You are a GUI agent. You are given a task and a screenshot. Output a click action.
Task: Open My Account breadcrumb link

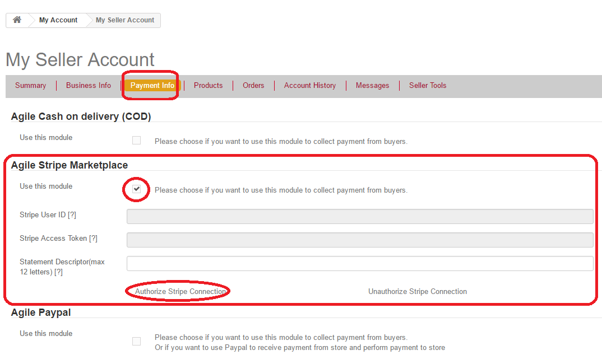[x=58, y=20]
